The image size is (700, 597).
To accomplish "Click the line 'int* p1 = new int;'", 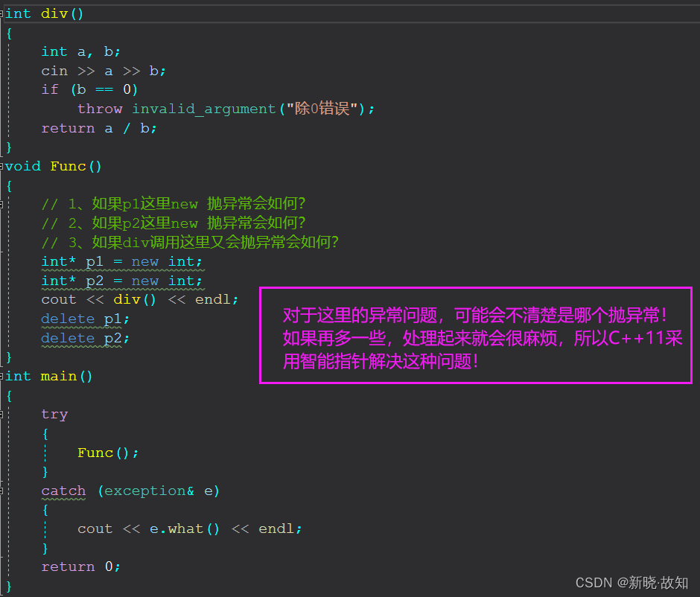I will [122, 262].
